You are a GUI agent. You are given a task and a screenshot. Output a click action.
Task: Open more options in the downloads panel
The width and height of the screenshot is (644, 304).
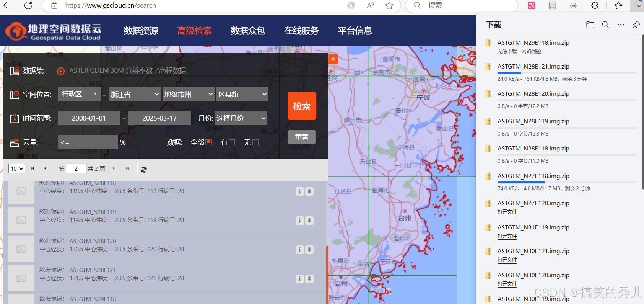pyautogui.click(x=621, y=25)
